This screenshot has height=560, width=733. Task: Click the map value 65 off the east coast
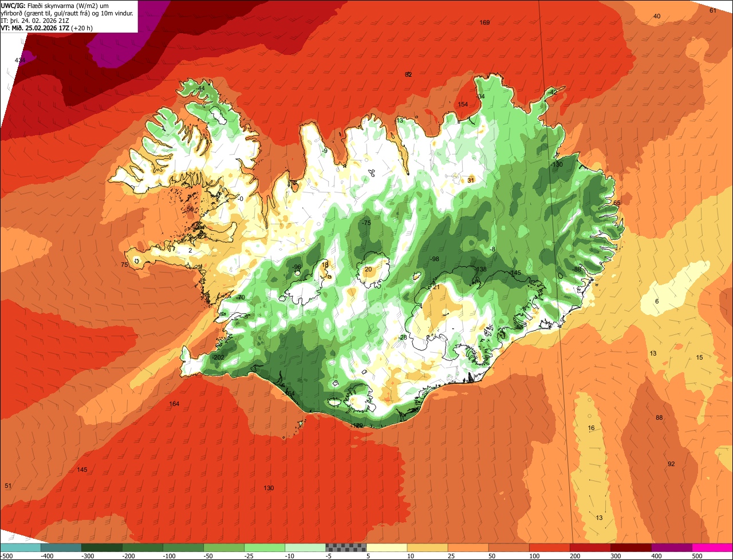[617, 203]
